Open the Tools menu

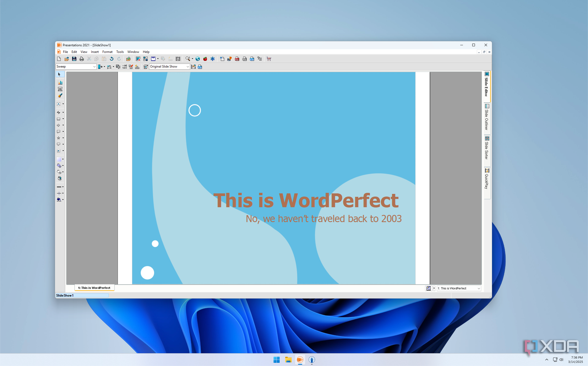120,52
